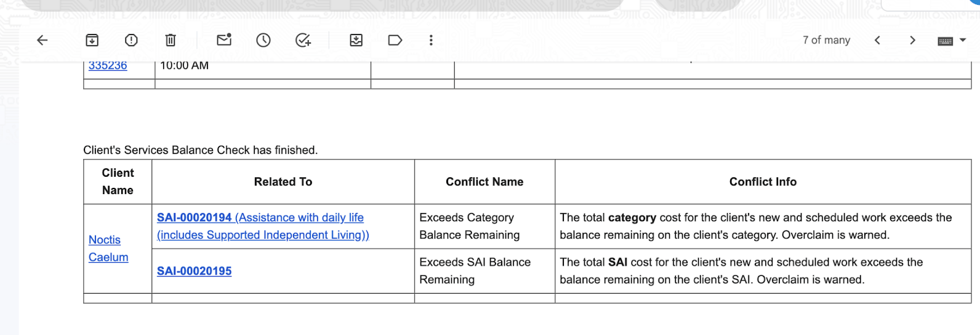Go back to inbox with back arrow
Screen dimensions: 980x335
(42, 40)
